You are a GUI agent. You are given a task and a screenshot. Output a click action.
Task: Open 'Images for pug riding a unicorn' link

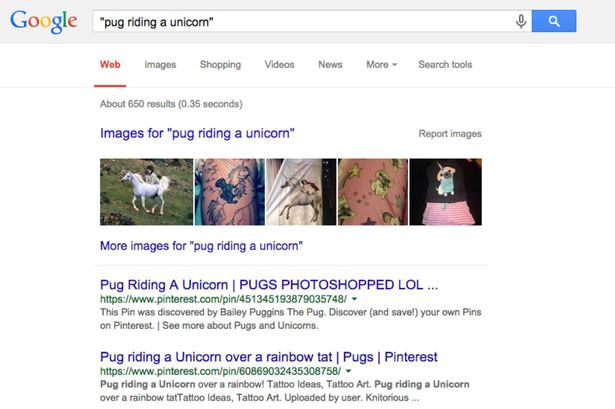(197, 133)
